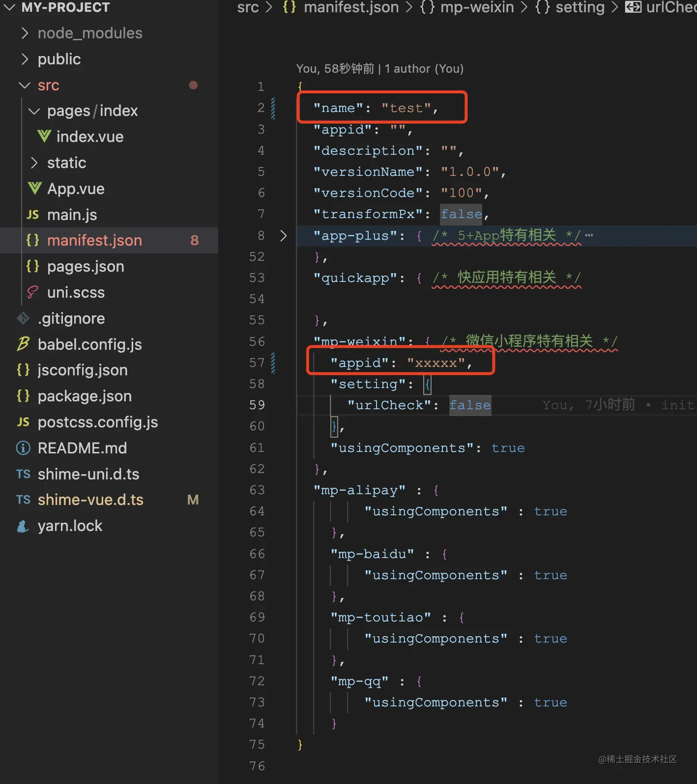Open uni.scss via its Sass icon
This screenshot has width=697, height=784.
[33, 292]
